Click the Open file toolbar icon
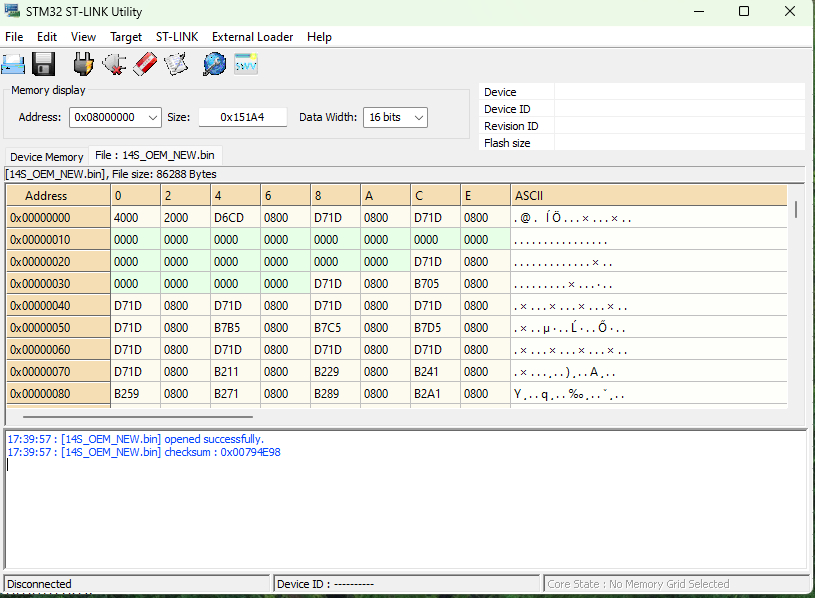 (x=13, y=65)
